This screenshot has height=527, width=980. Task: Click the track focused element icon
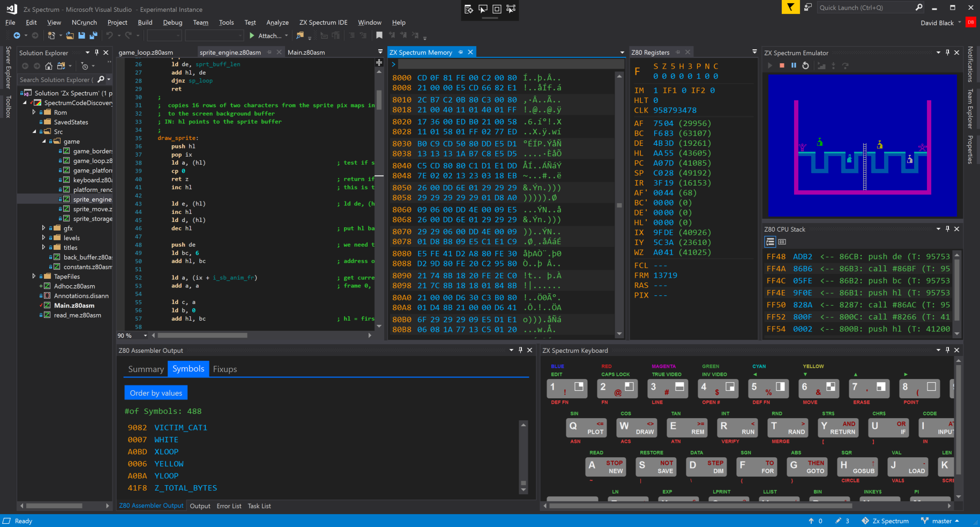click(x=511, y=9)
